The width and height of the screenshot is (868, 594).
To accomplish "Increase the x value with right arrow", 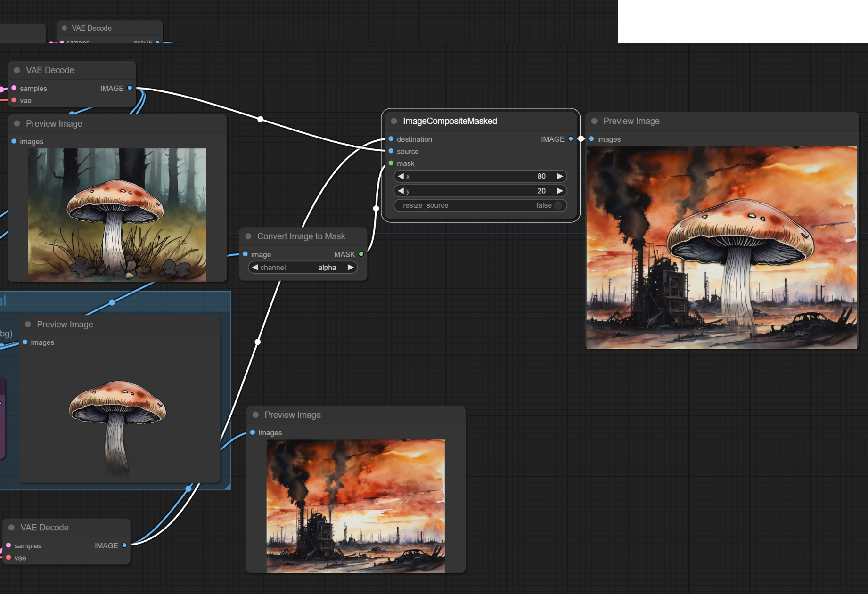I will point(560,176).
